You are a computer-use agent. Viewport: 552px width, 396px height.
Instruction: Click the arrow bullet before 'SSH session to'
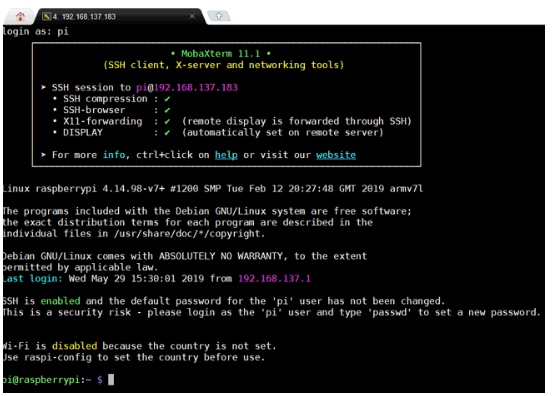pos(43,87)
